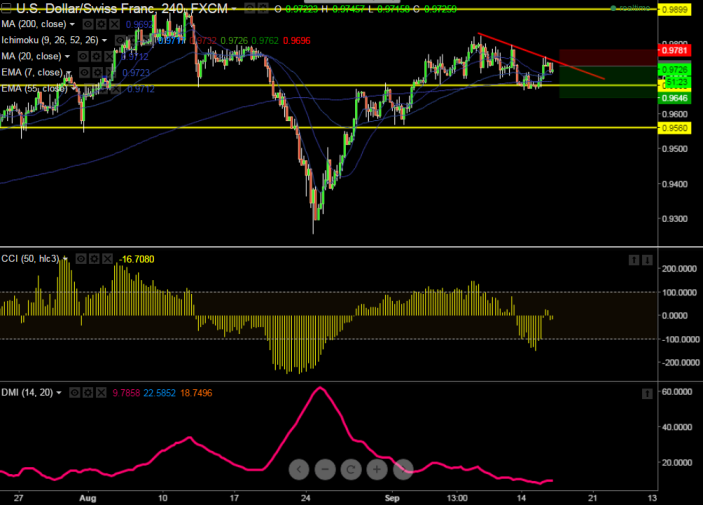The height and width of the screenshot is (505, 703).
Task: Collapse the legend using the top-left box
Action: 6,8
